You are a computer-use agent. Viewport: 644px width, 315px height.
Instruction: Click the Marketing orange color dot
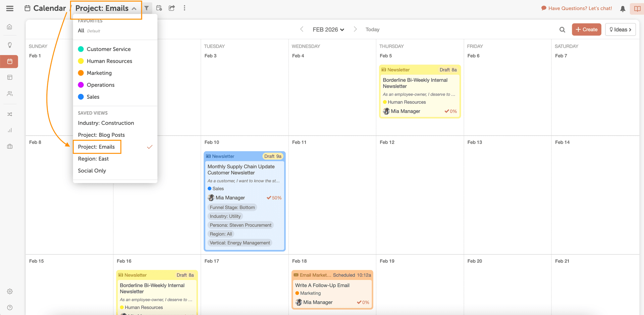[x=81, y=73]
